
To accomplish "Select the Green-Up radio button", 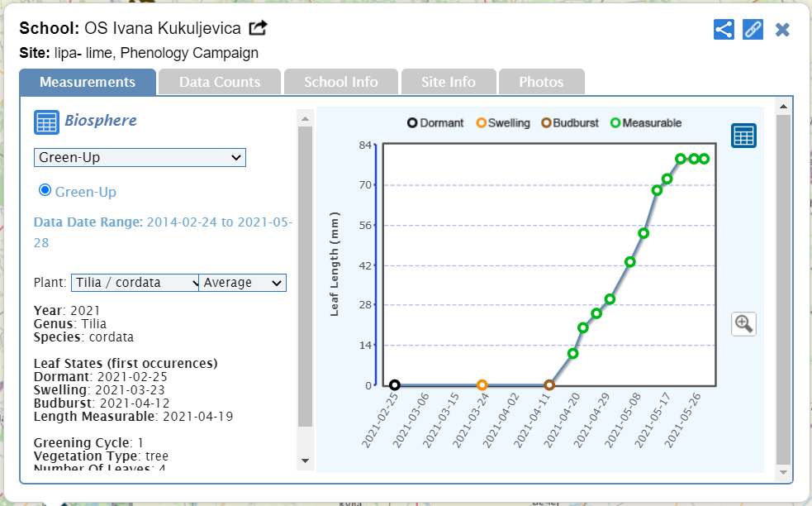I will 45,190.
